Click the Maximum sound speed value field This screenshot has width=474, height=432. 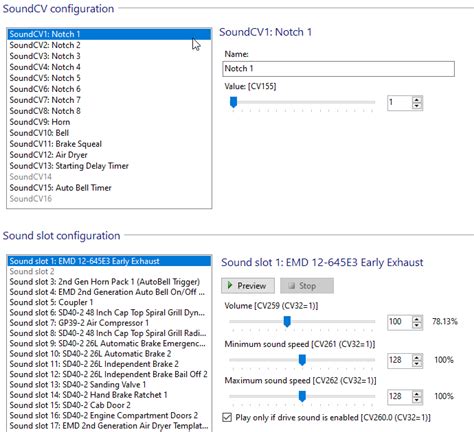400,397
